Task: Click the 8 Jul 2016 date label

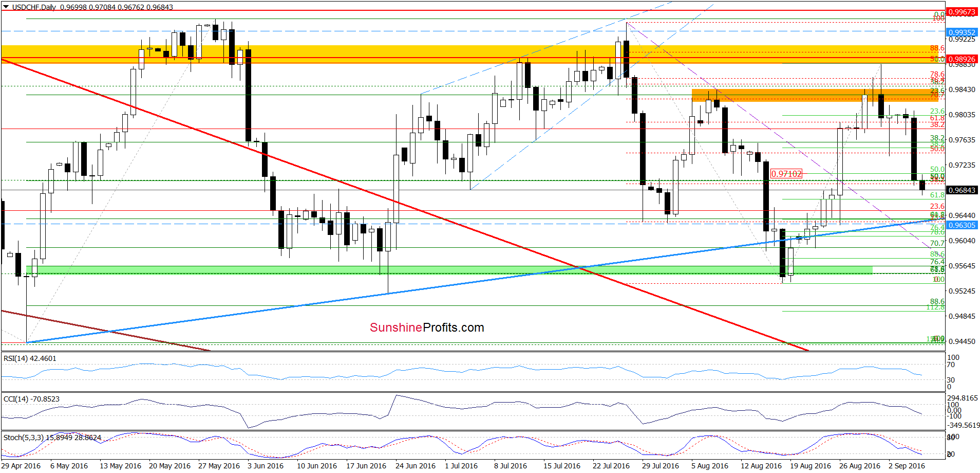Action: (511, 466)
